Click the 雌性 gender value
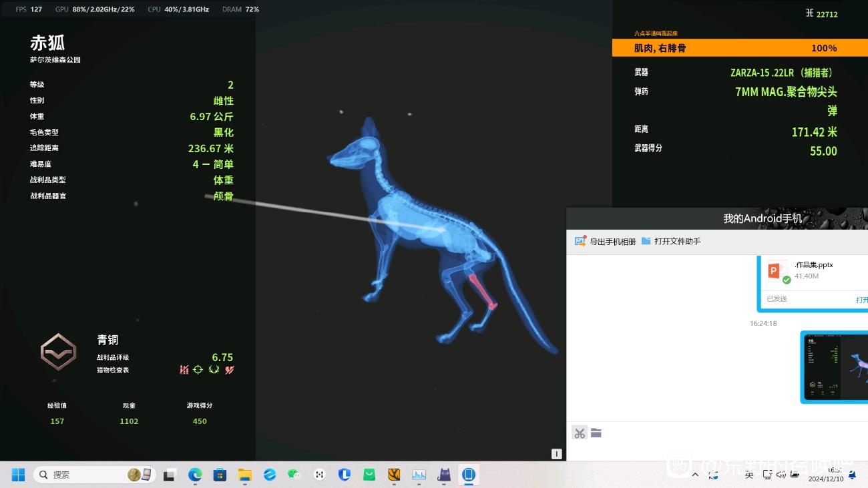The width and height of the screenshot is (868, 488). [224, 101]
